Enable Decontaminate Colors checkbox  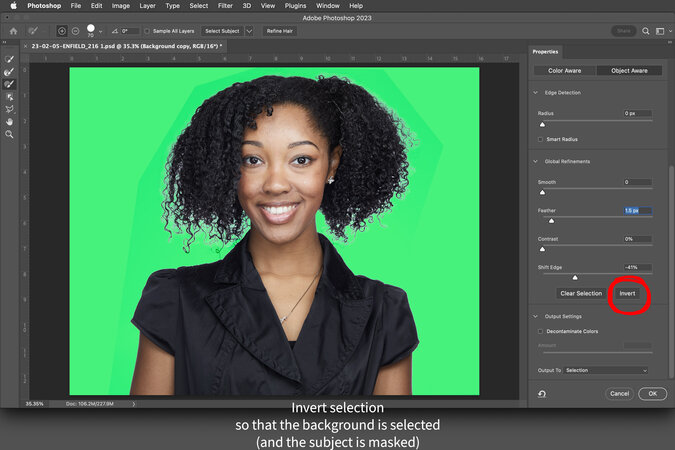541,331
